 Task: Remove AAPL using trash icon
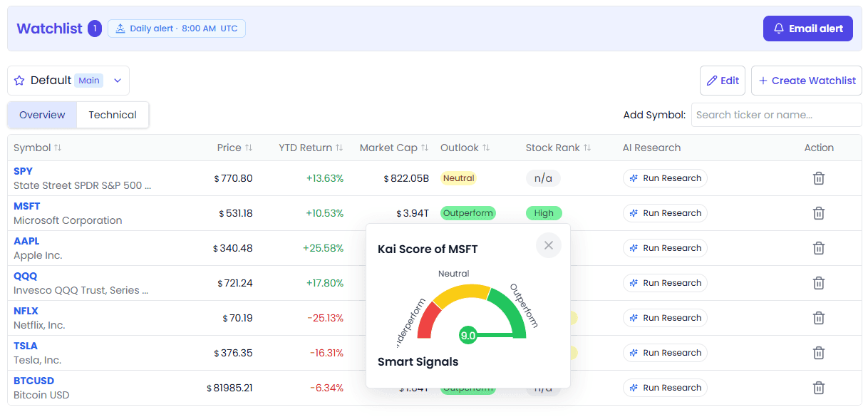click(819, 248)
